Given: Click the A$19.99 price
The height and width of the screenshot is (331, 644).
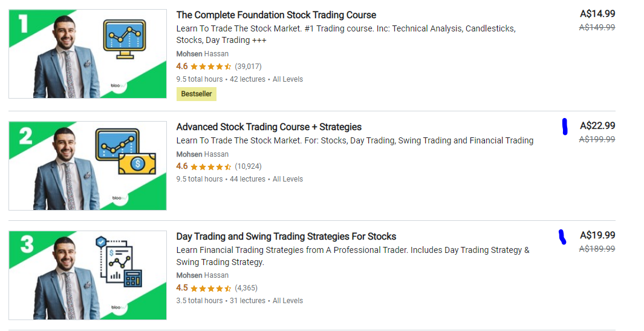Looking at the screenshot, I should pyautogui.click(x=597, y=235).
